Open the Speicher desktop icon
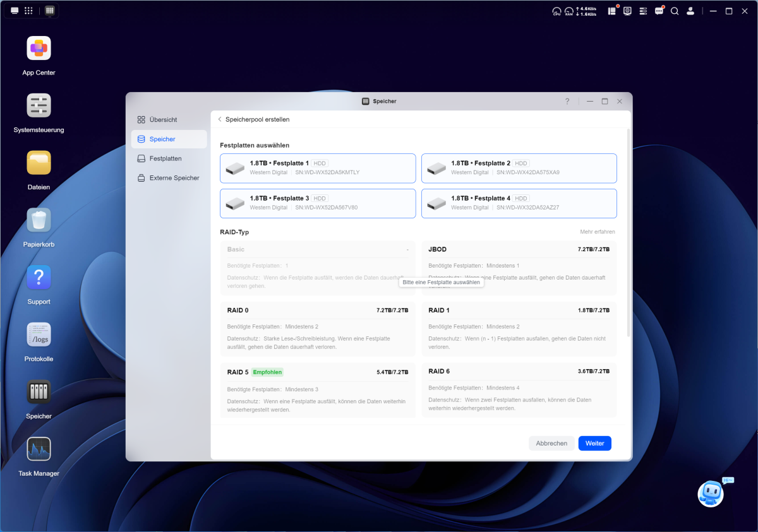 pyautogui.click(x=39, y=392)
